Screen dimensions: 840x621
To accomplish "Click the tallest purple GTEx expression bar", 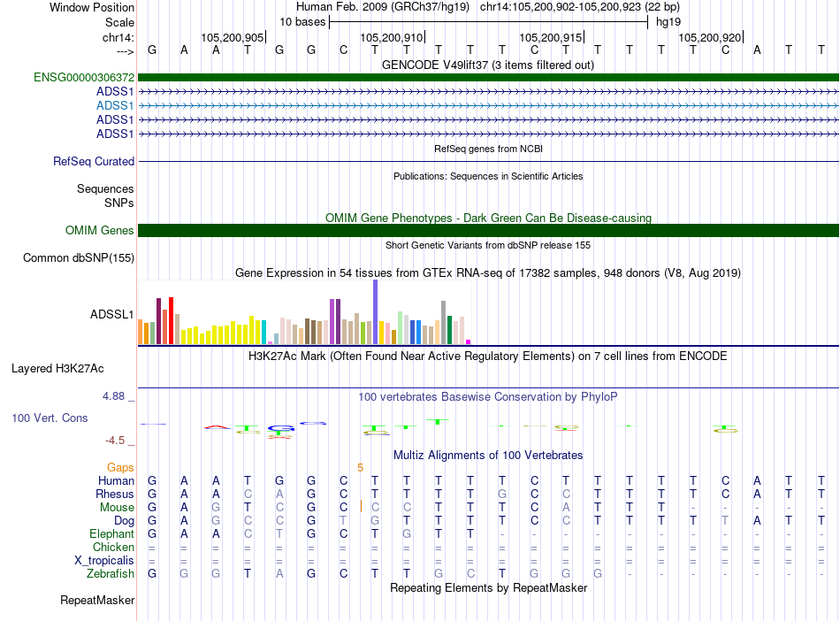I will tap(376, 312).
